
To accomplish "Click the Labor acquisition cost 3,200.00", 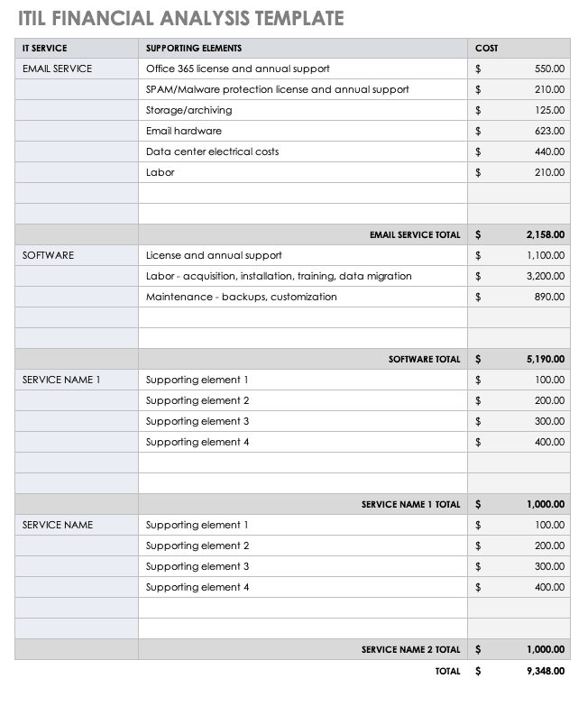I will 546,276.
